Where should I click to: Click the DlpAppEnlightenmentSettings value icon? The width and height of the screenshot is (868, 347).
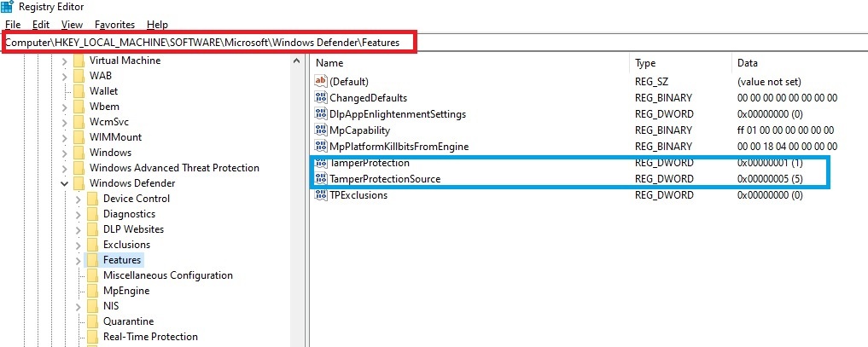tap(321, 114)
